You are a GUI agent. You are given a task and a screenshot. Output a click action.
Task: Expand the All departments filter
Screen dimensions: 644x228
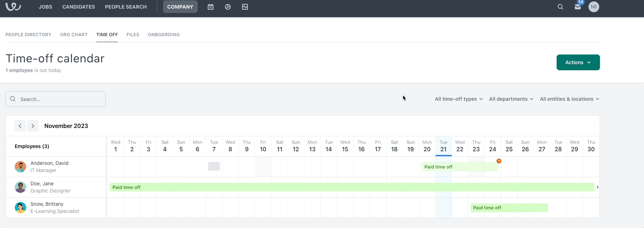[x=511, y=99]
